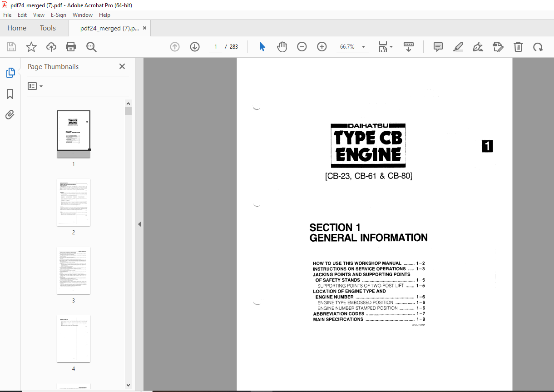Select page 4 thumbnail
554x392 pixels.
pyautogui.click(x=74, y=338)
